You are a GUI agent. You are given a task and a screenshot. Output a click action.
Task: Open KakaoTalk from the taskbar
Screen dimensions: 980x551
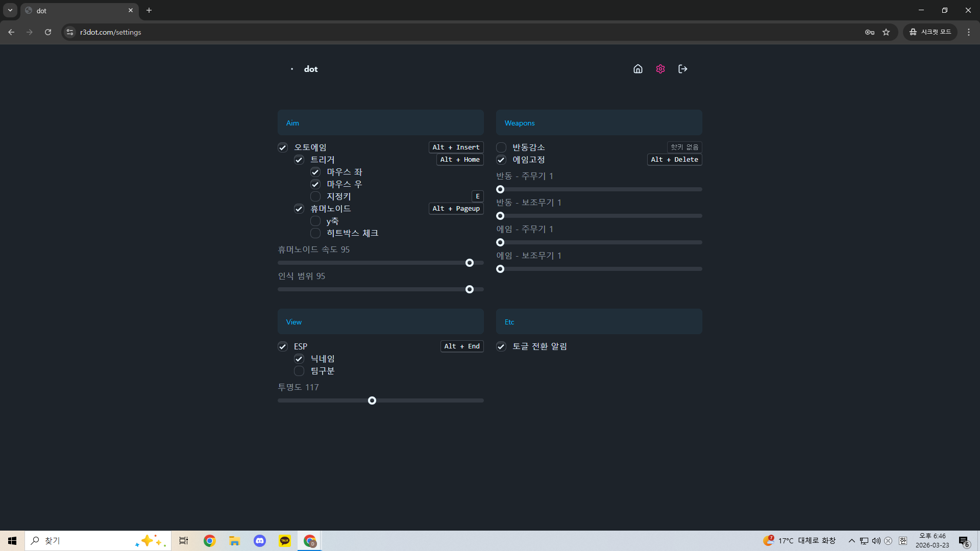(285, 541)
